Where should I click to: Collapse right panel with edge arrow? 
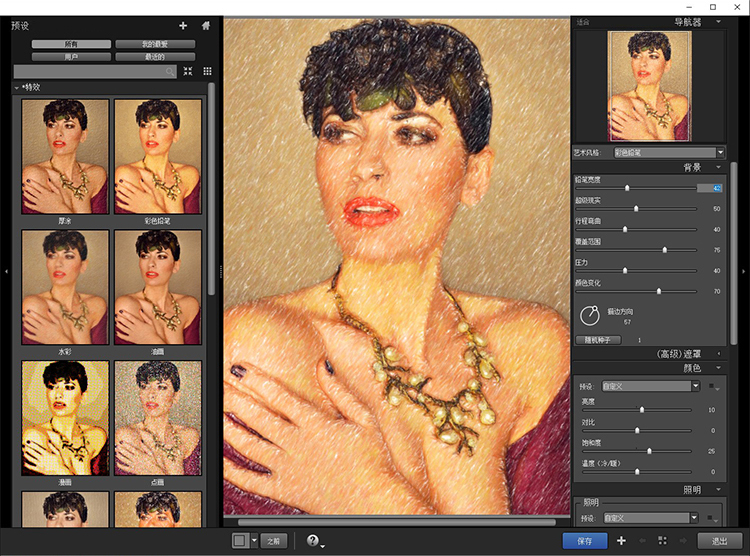743,271
